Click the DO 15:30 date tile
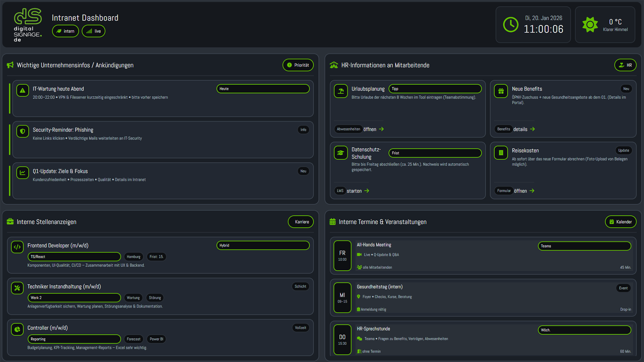Viewport: 644px width, 362px height. 342,340
